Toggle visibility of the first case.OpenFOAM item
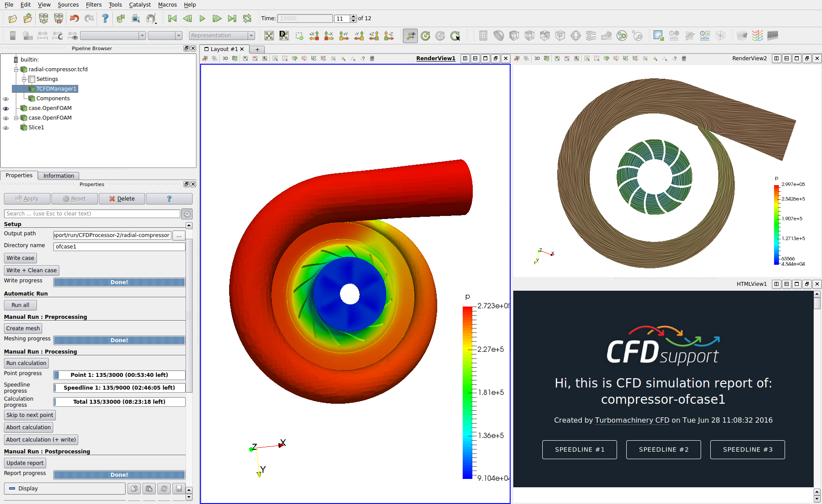The width and height of the screenshot is (822, 504). coord(6,108)
